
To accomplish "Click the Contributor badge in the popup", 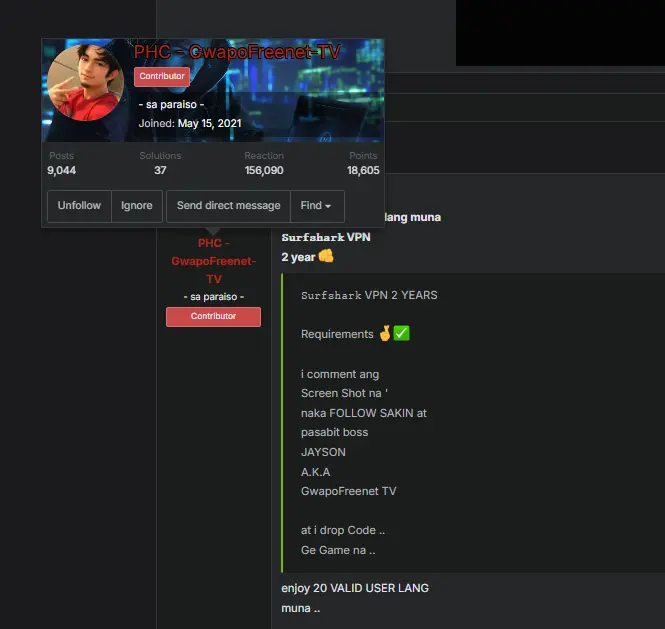I will 162,76.
